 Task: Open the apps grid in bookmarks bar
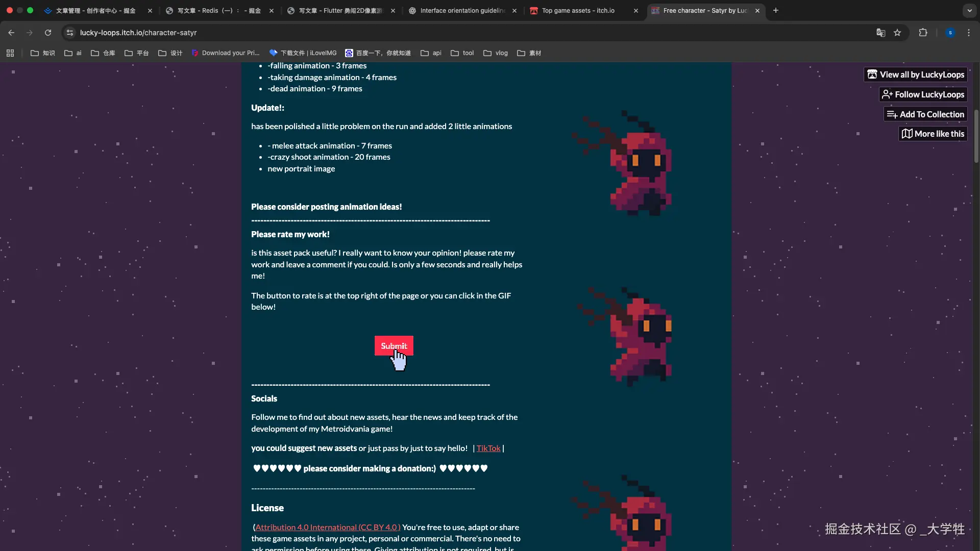[10, 53]
